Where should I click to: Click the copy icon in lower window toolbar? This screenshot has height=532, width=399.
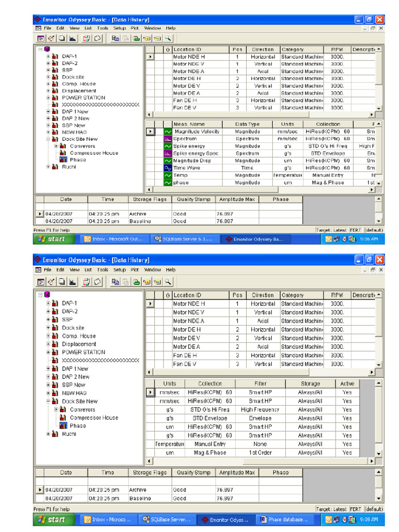(115, 282)
